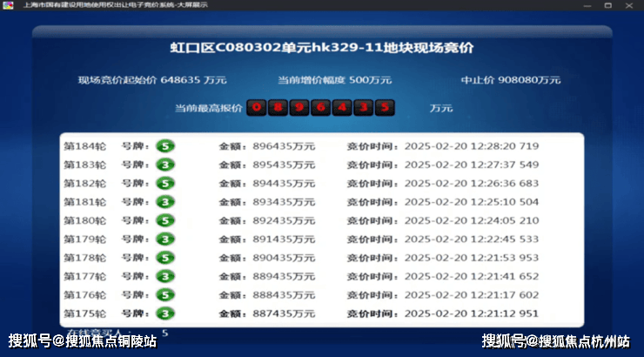The image size is (644, 357).
Task: Click the amount 890435万元
Action: [284, 258]
